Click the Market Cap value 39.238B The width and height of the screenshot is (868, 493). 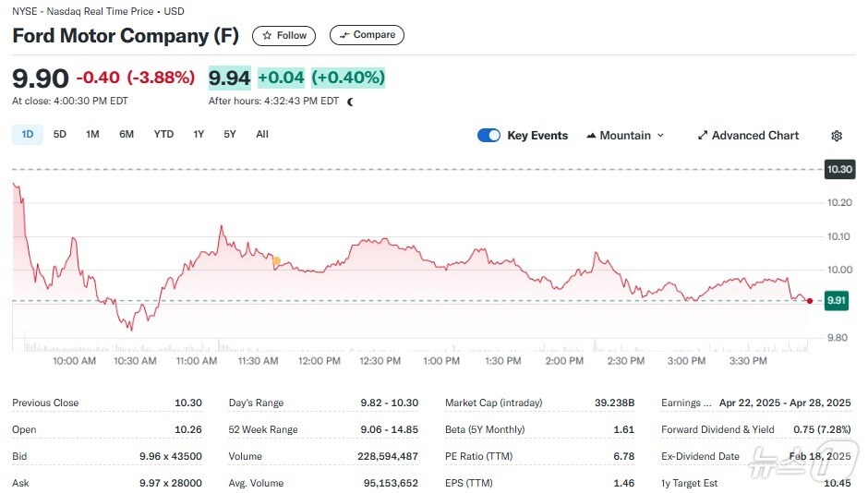[614, 403]
